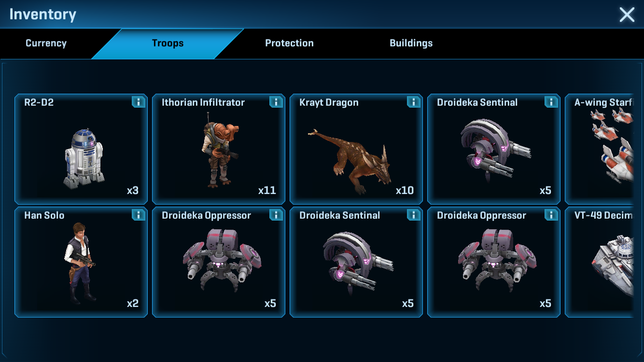Select the R2-D2 unit image

[x=84, y=158]
